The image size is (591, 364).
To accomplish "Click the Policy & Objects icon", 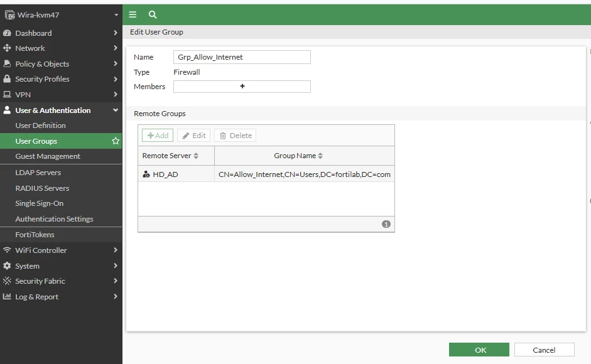I will (x=7, y=63).
